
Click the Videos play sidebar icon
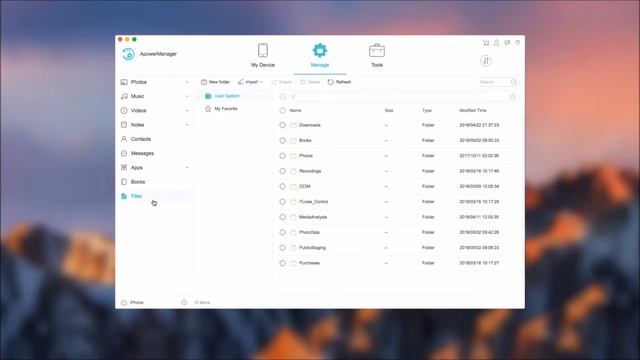(x=124, y=111)
